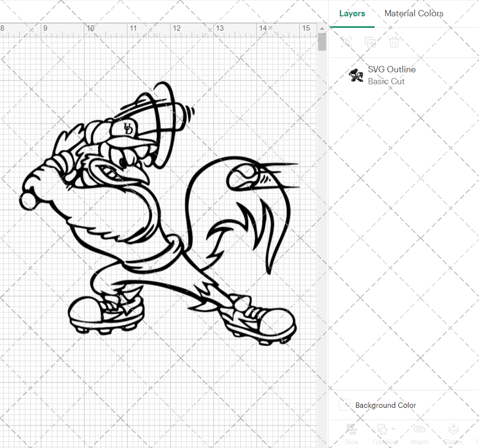The image size is (479, 448).
Task: Select the SVG Outline layer name
Action: [x=392, y=69]
